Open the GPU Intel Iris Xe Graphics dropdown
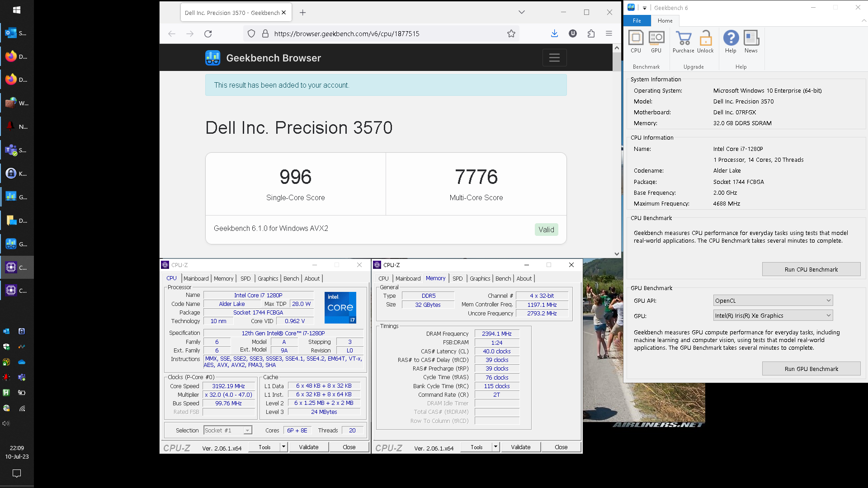Image resolution: width=868 pixels, height=488 pixels. tap(773, 315)
